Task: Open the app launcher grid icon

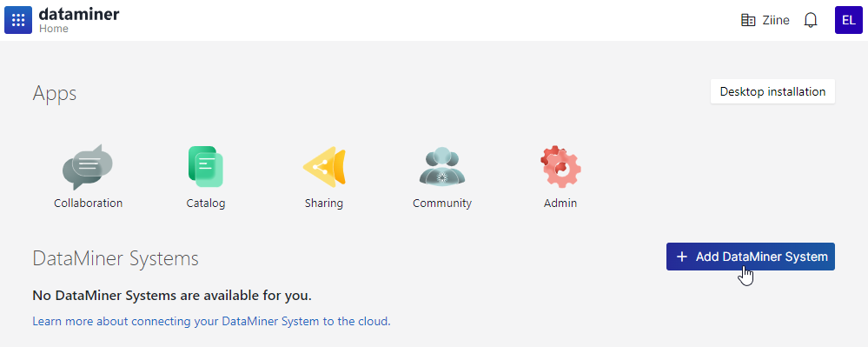Action: [18, 20]
